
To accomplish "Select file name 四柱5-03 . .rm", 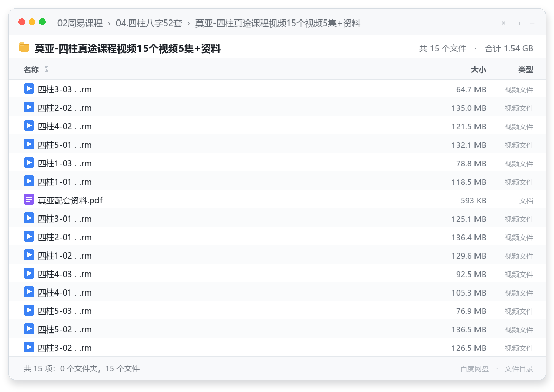I will [x=65, y=311].
